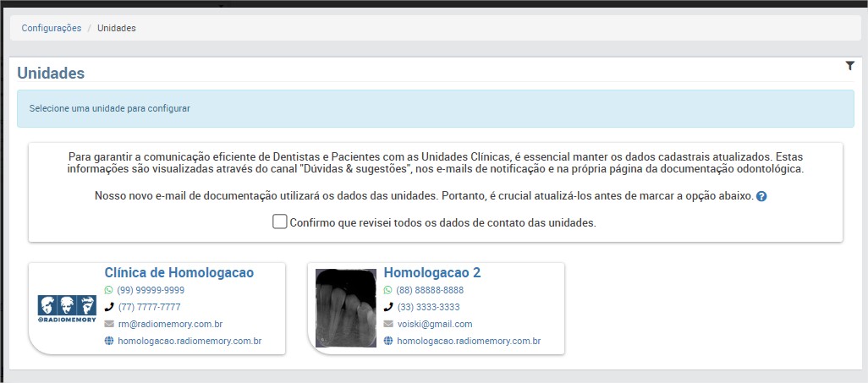Click envelope icon beside voiski@gmail.com
Image resolution: width=868 pixels, height=383 pixels.
click(x=388, y=325)
